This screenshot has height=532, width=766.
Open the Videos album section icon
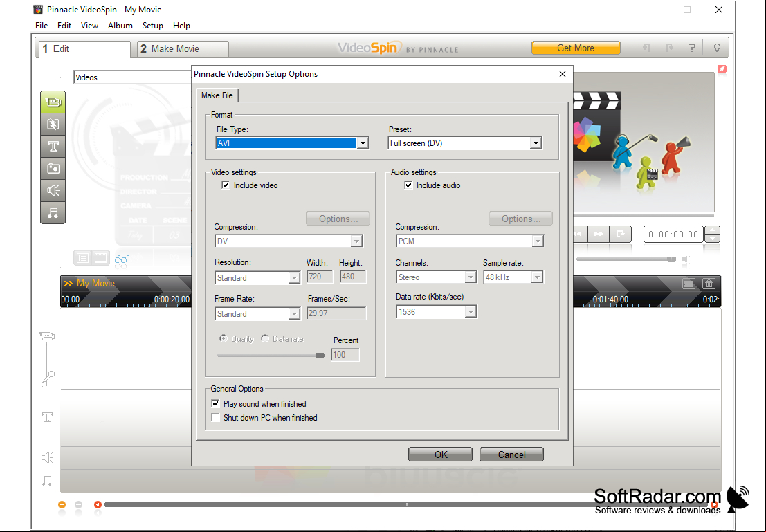tap(53, 102)
